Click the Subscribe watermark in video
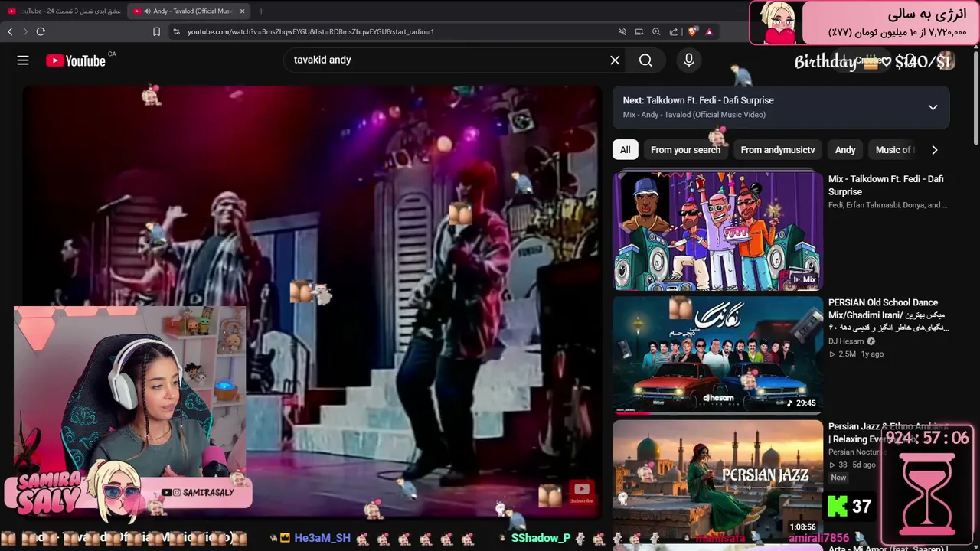The height and width of the screenshot is (551, 980). pyautogui.click(x=581, y=492)
